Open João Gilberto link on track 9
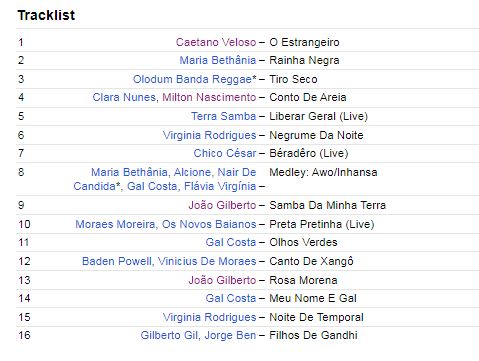Image resolution: width=479 pixels, height=361 pixels. coord(222,205)
